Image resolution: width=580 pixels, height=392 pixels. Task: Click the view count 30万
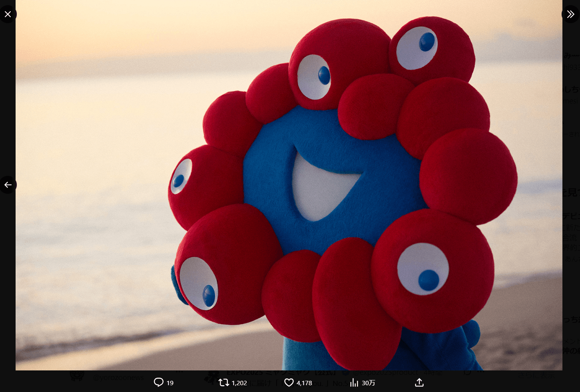click(x=369, y=383)
